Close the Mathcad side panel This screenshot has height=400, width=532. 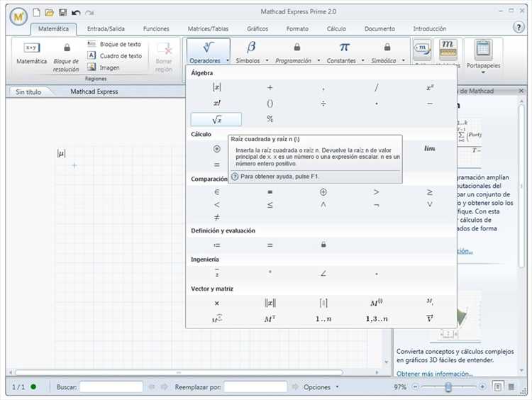tap(521, 91)
